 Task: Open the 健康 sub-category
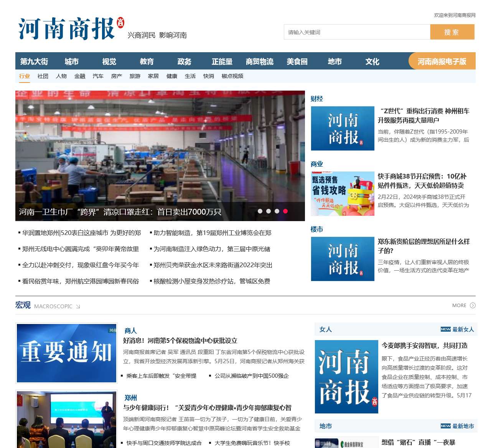[172, 76]
